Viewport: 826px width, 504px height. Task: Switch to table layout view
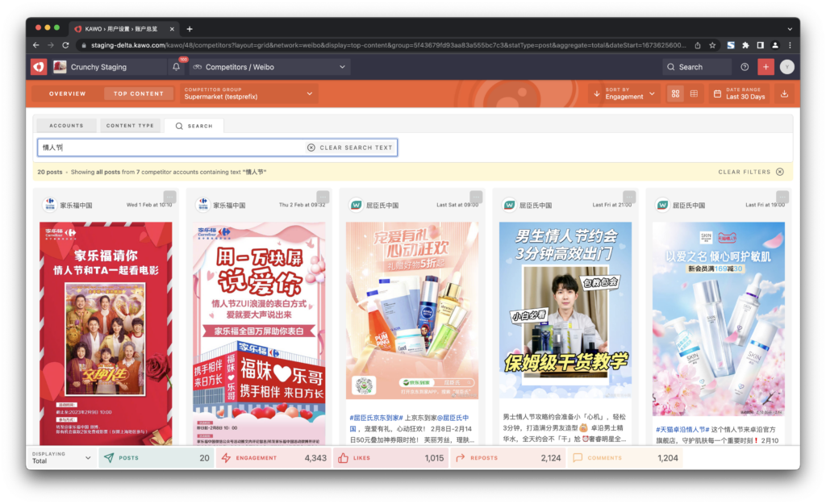click(x=694, y=94)
